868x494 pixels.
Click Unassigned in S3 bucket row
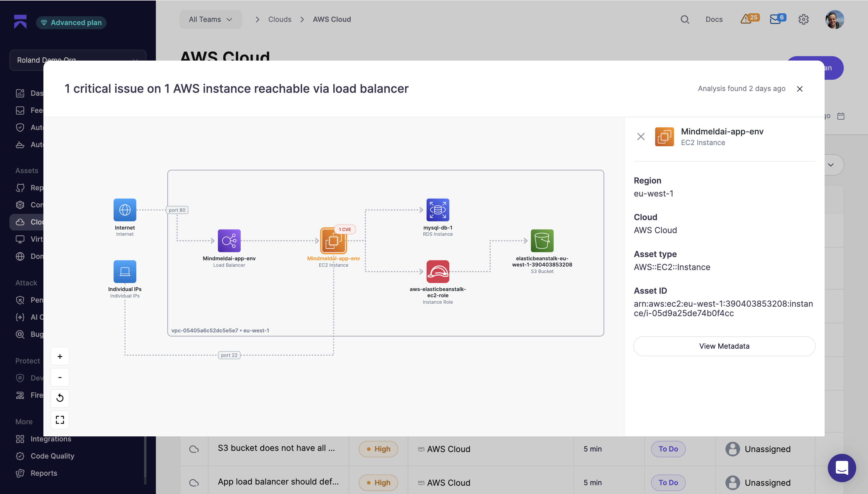[758, 449]
